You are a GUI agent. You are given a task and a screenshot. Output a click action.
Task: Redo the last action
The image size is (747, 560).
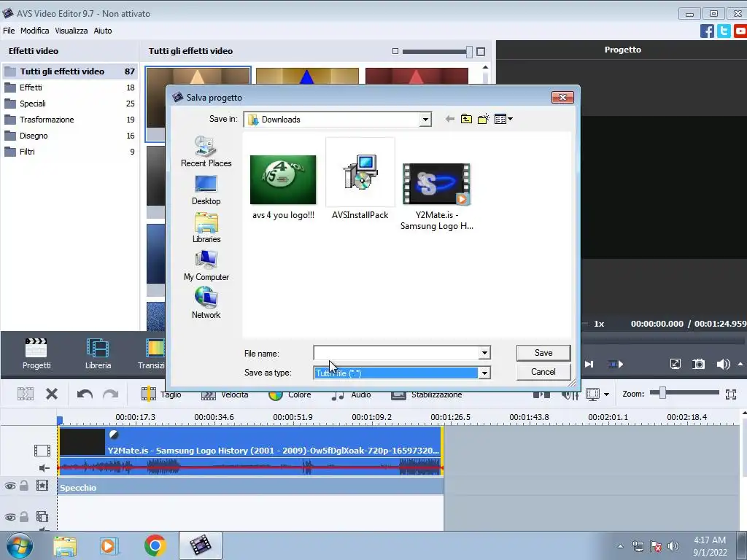(x=111, y=394)
